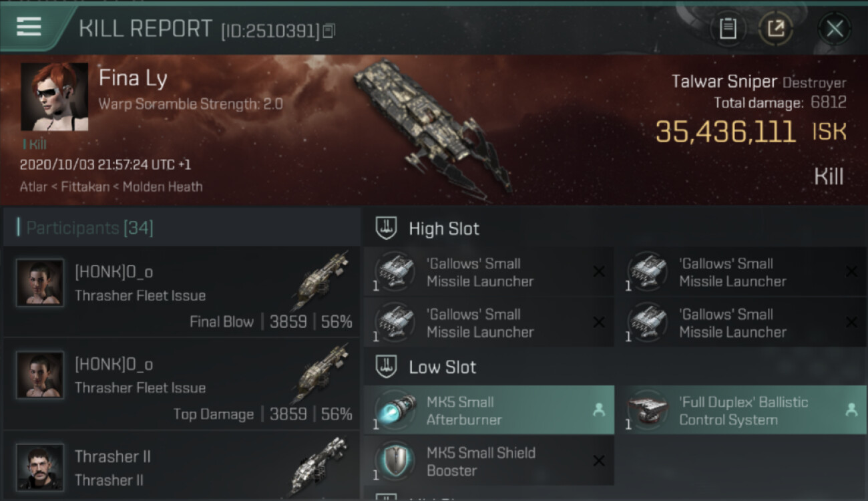Open the clipboard notes icon
Viewport: 868px width, 501px height.
tap(728, 28)
